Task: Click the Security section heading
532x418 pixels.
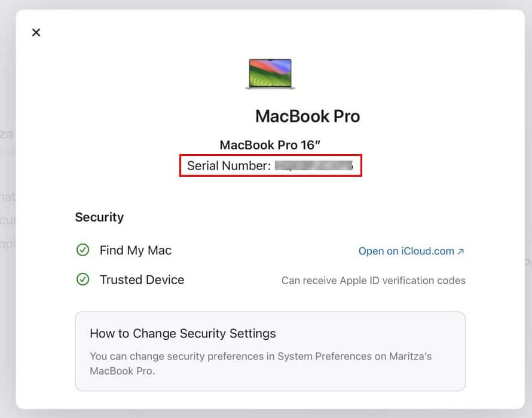Action: pos(99,217)
